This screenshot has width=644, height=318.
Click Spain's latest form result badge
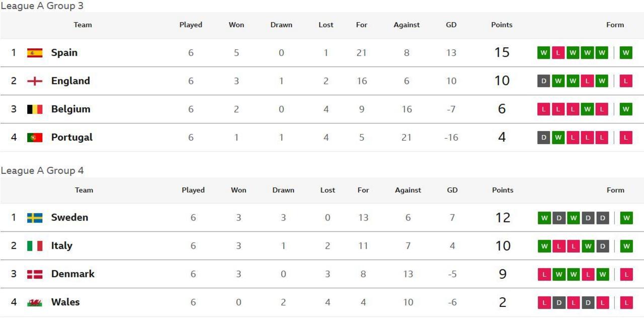click(626, 53)
